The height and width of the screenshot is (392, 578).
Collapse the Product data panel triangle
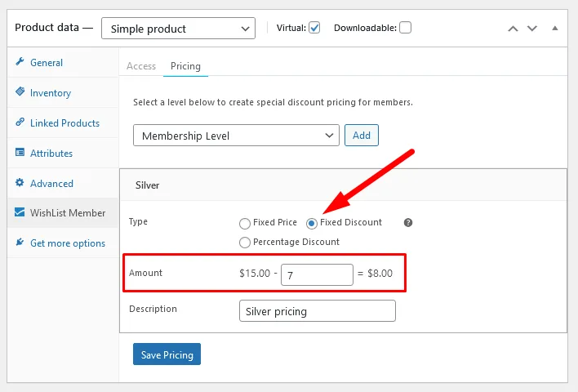[555, 28]
